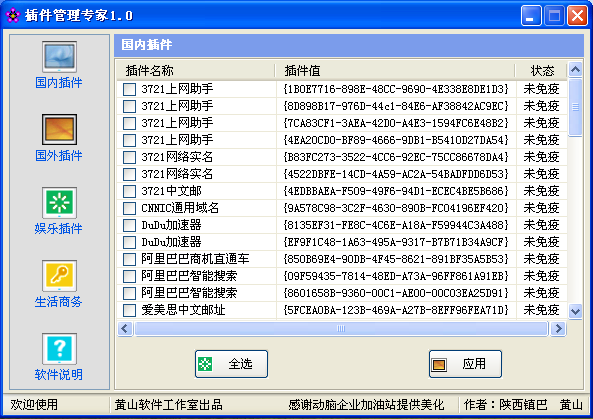Screen dimensions: 593x419
Task: Open the 国内插件 sidebar icon
Action: pyautogui.click(x=59, y=57)
